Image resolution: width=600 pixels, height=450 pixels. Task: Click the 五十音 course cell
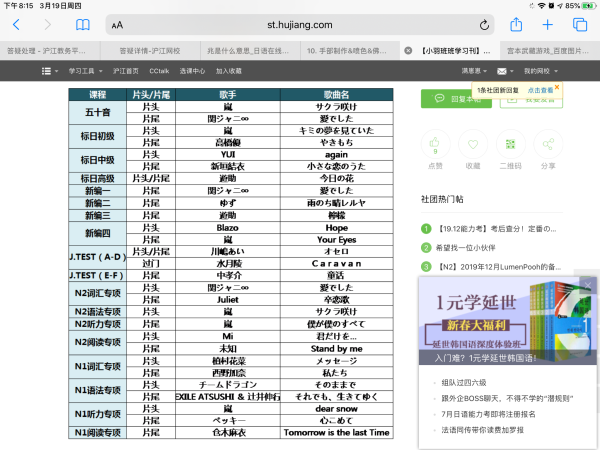[98, 112]
